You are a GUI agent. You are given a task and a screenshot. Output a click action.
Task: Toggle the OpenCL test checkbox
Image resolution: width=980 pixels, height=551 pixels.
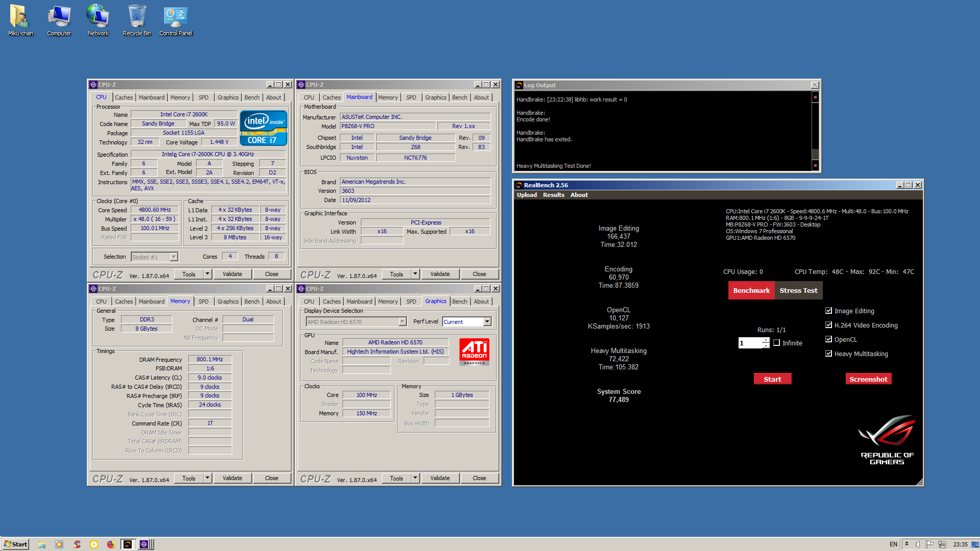point(828,339)
